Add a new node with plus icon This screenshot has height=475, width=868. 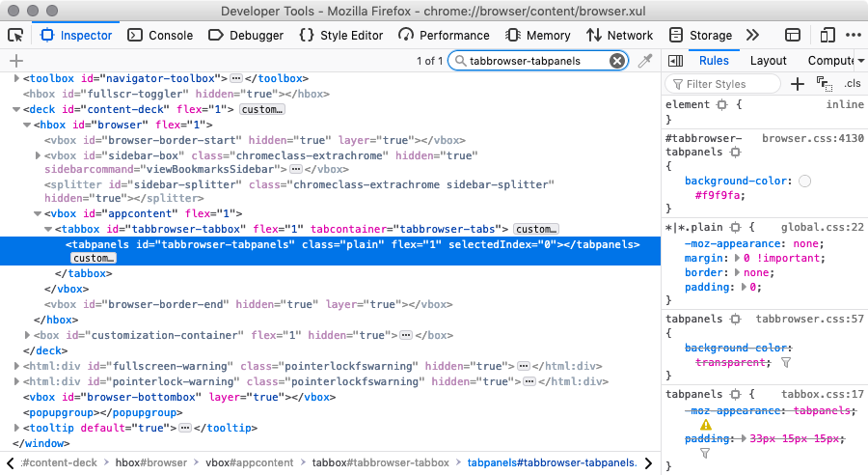(x=15, y=61)
